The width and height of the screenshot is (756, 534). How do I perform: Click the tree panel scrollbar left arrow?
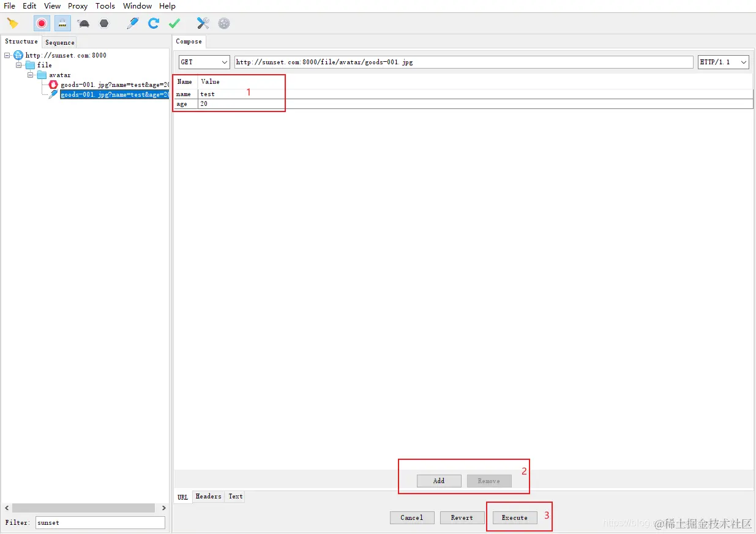pos(7,508)
